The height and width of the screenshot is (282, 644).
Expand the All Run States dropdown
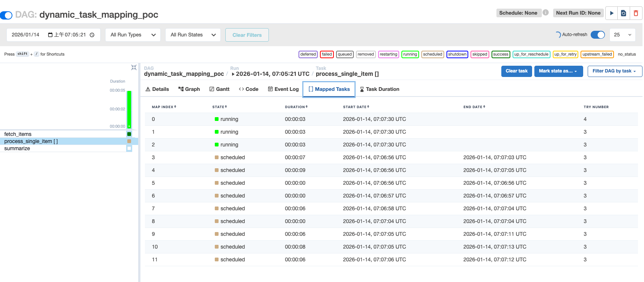point(193,35)
